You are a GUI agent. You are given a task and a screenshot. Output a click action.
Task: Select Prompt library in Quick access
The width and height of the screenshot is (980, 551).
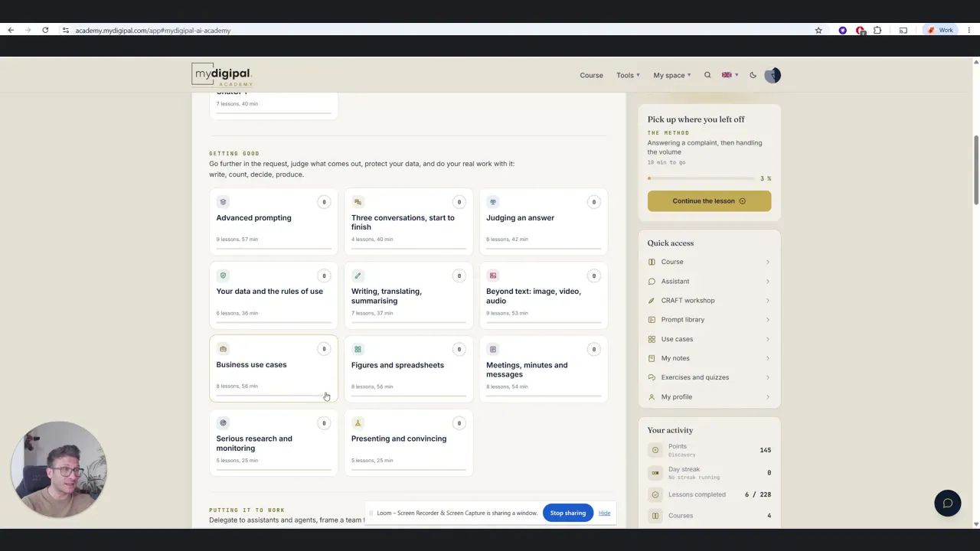point(709,320)
